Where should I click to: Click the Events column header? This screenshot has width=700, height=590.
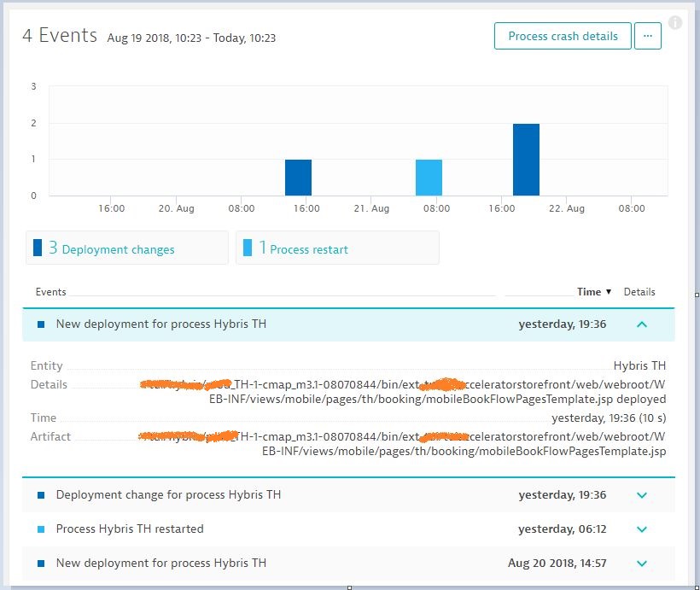click(51, 292)
